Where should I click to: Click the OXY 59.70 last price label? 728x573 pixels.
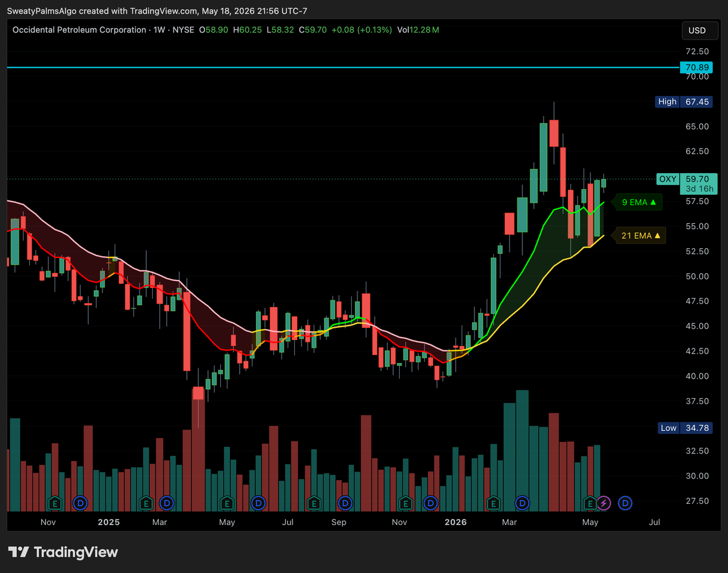coord(686,179)
